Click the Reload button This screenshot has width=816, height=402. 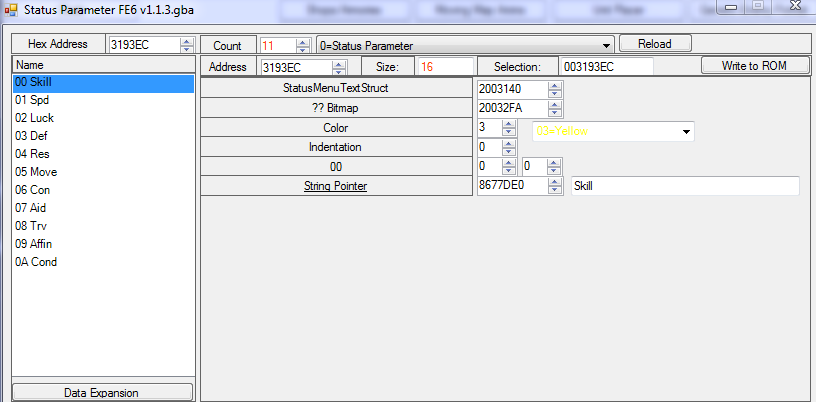pyautogui.click(x=655, y=44)
